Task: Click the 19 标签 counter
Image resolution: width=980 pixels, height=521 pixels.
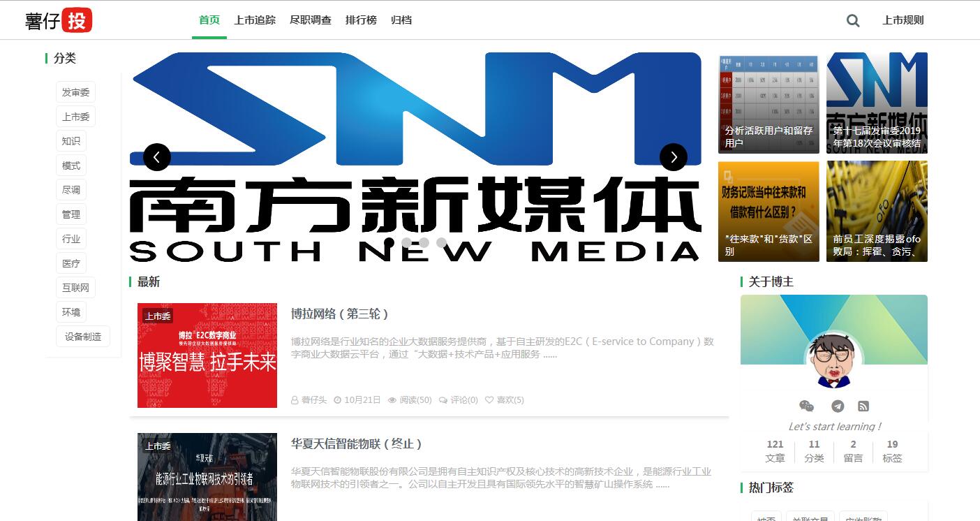Action: [892, 451]
